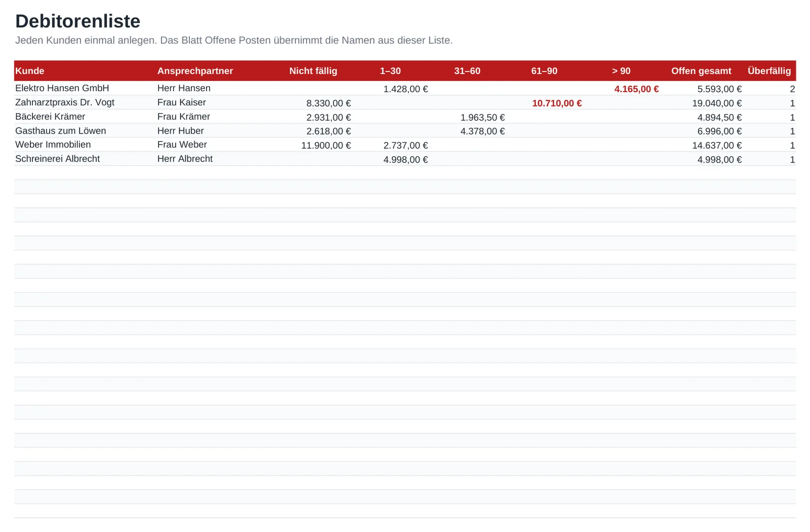Screen dimensions: 810x532
Task: Click the 2.737,00 € cell
Action: pyautogui.click(x=406, y=145)
